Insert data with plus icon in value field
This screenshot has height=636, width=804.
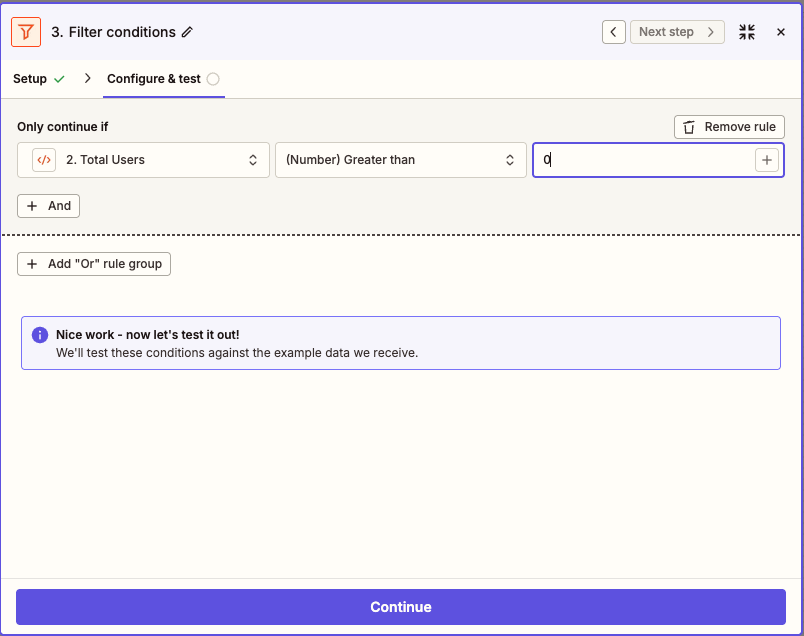767,160
